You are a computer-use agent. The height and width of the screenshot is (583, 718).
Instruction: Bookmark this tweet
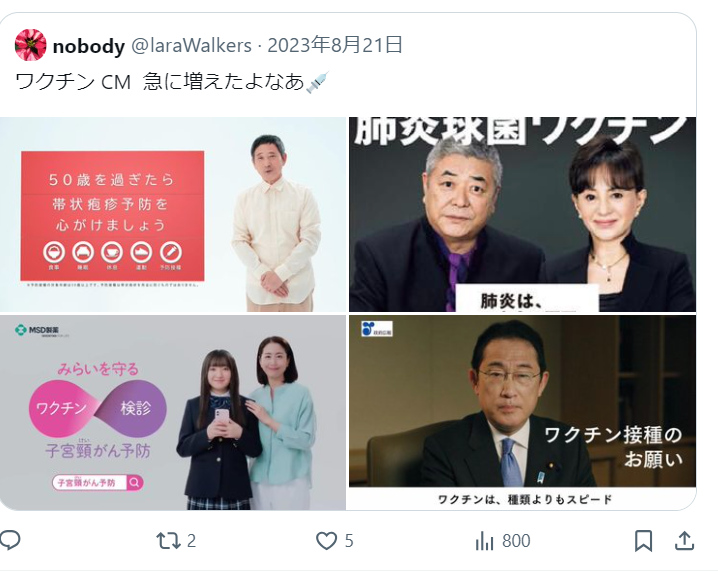[x=643, y=541]
